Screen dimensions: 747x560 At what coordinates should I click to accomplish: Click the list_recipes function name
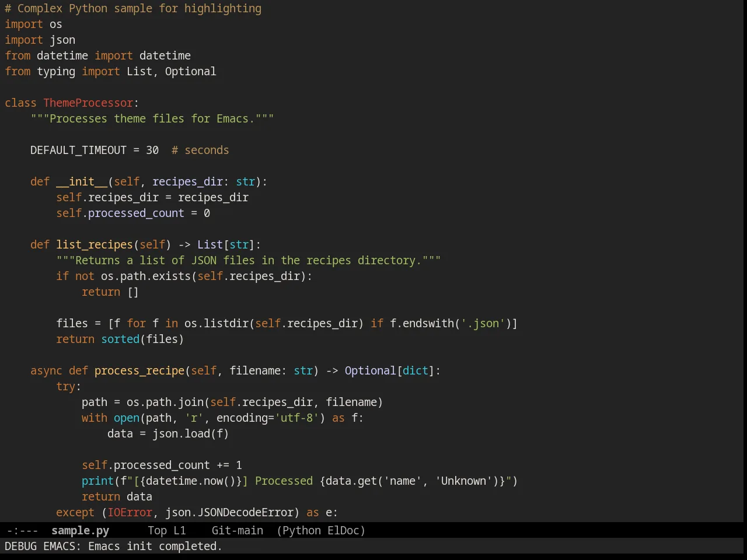point(95,244)
